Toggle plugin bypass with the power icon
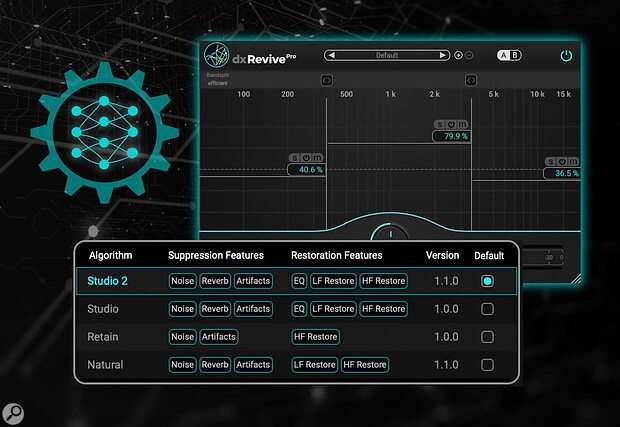This screenshot has height=427, width=620. coord(566,56)
